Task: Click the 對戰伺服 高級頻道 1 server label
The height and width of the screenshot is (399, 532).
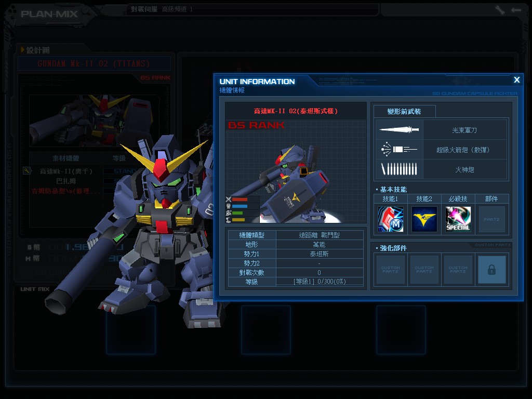Action: 162,9
